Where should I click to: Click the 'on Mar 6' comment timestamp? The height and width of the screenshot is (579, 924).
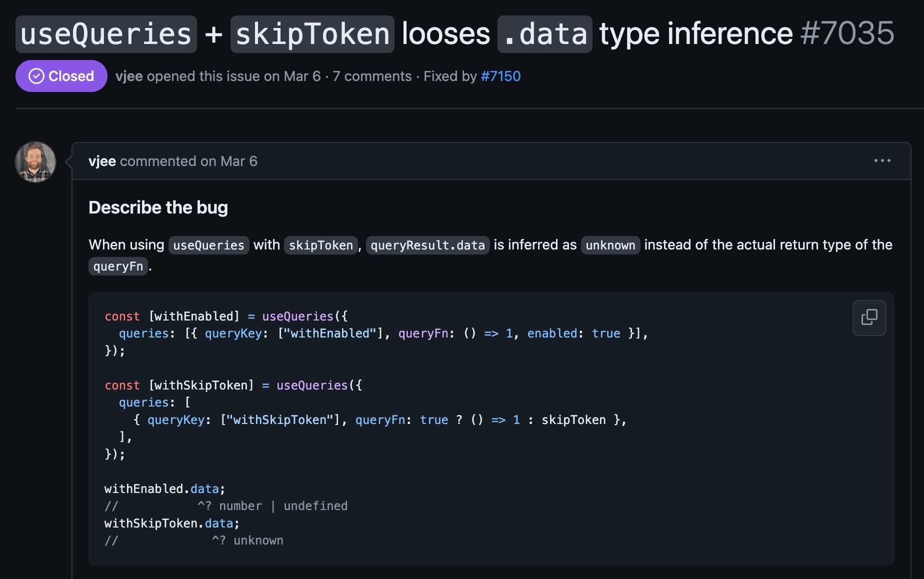228,161
